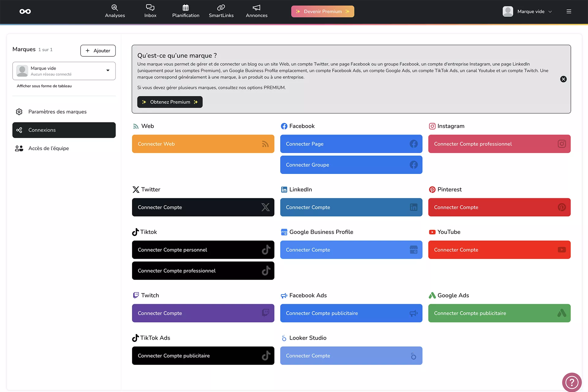This screenshot has height=392, width=588.
Task: Connect TikTok Compte personnel
Action: click(x=203, y=250)
